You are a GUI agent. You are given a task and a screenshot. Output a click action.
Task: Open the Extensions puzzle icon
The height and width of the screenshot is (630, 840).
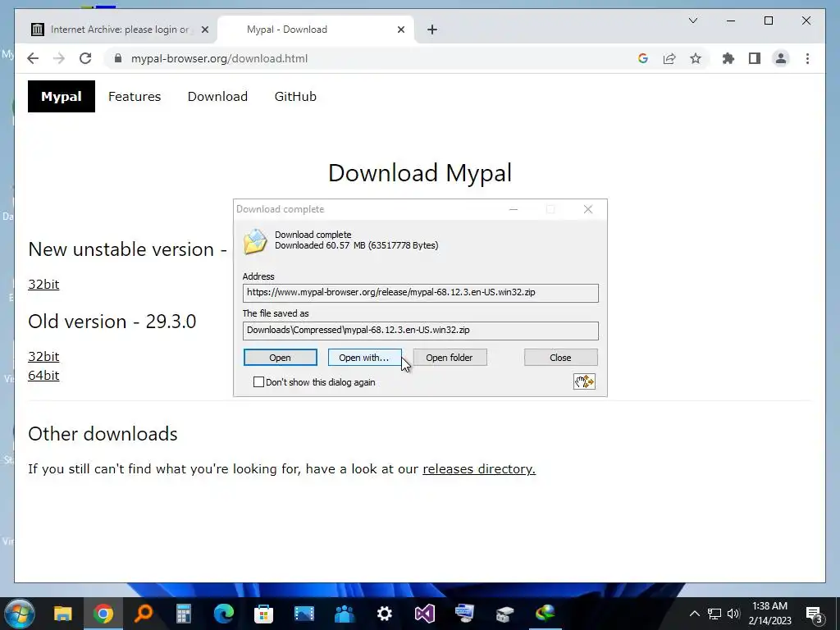pyautogui.click(x=728, y=58)
